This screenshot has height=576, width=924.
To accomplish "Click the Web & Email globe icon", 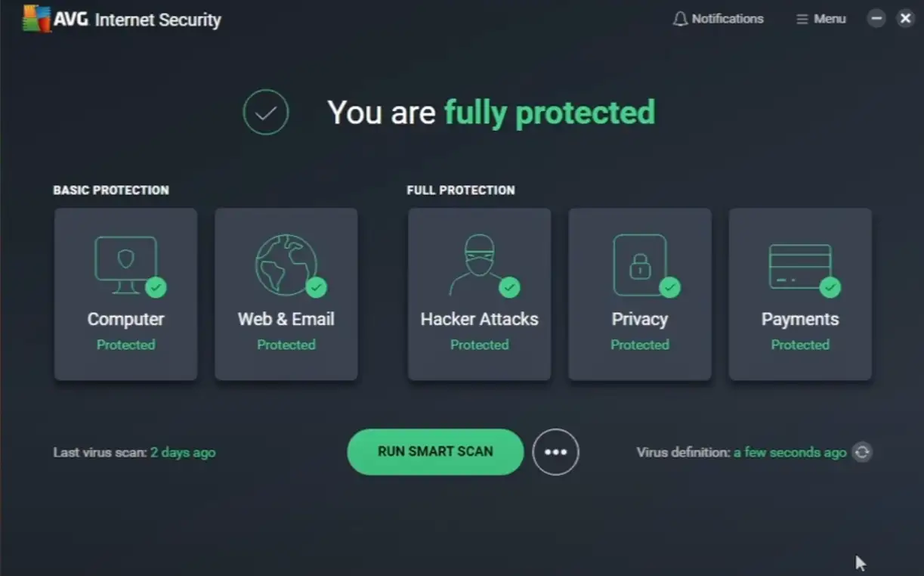I will (x=286, y=265).
